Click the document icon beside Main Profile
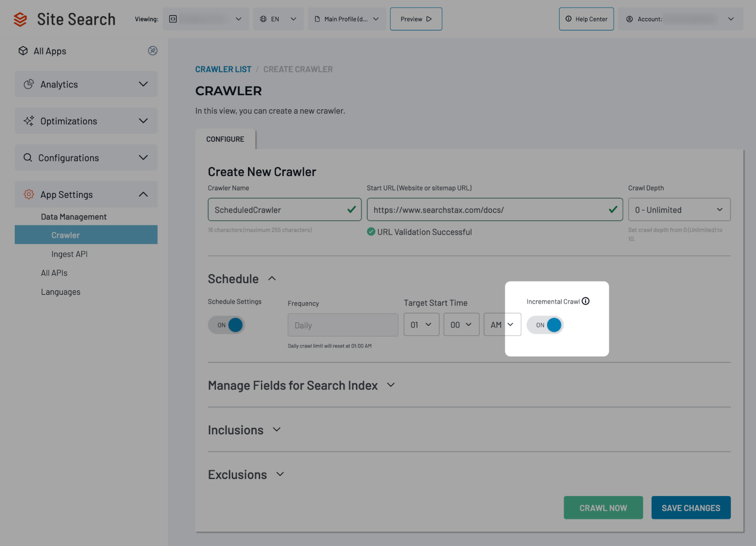 tap(317, 19)
